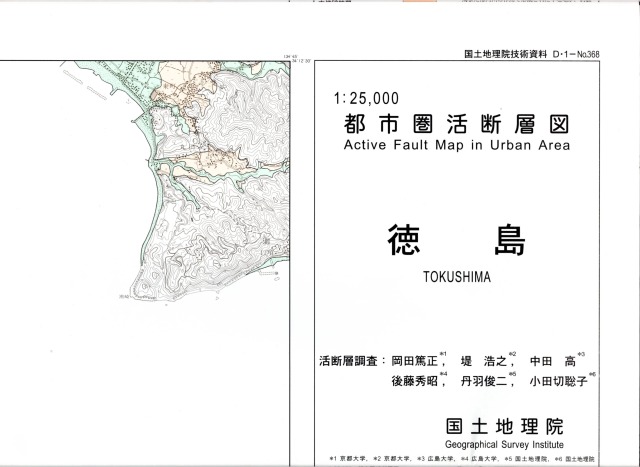Click the surveyor name "小田切聡子"
640x467 pixels.
pyautogui.click(x=559, y=381)
